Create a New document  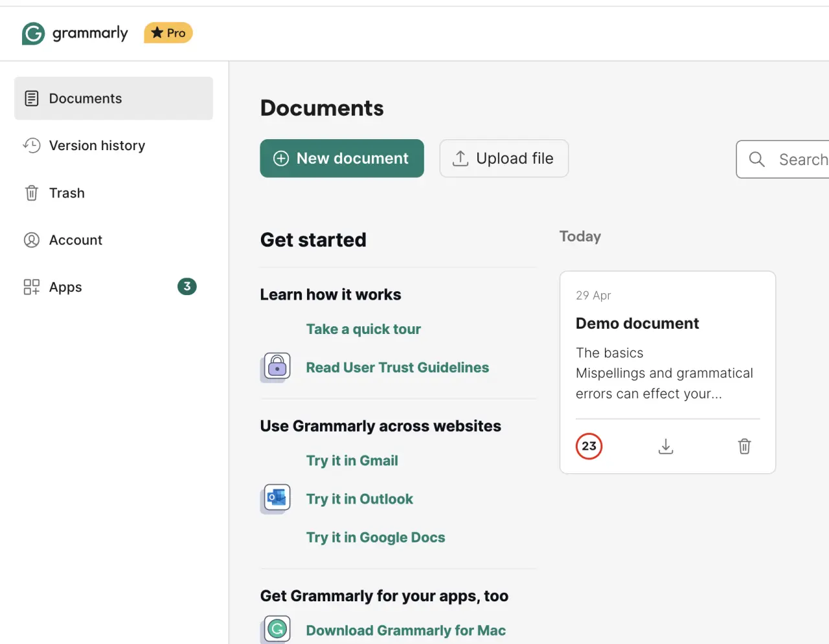[x=342, y=158]
